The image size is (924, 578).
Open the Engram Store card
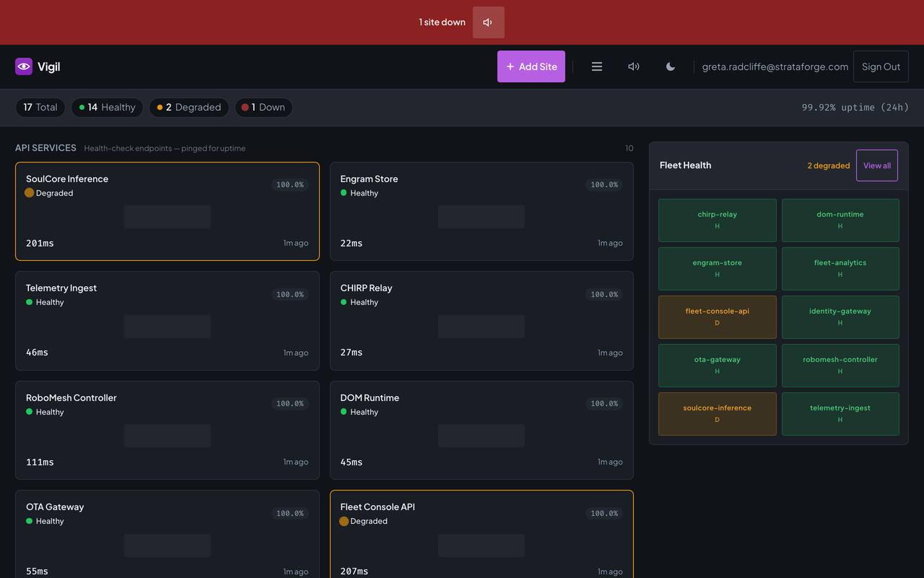tap(481, 211)
